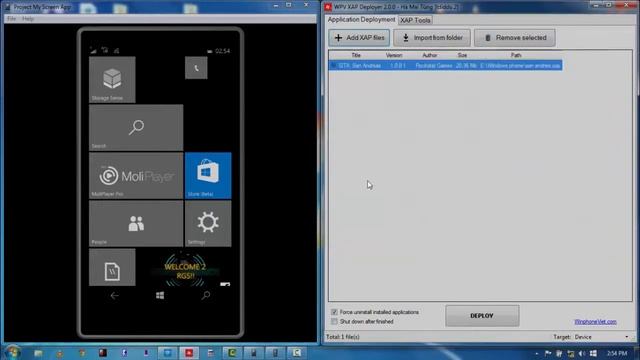This screenshot has width=640, height=360.
Task: Switch to the Application Deployment tab
Action: (x=361, y=20)
